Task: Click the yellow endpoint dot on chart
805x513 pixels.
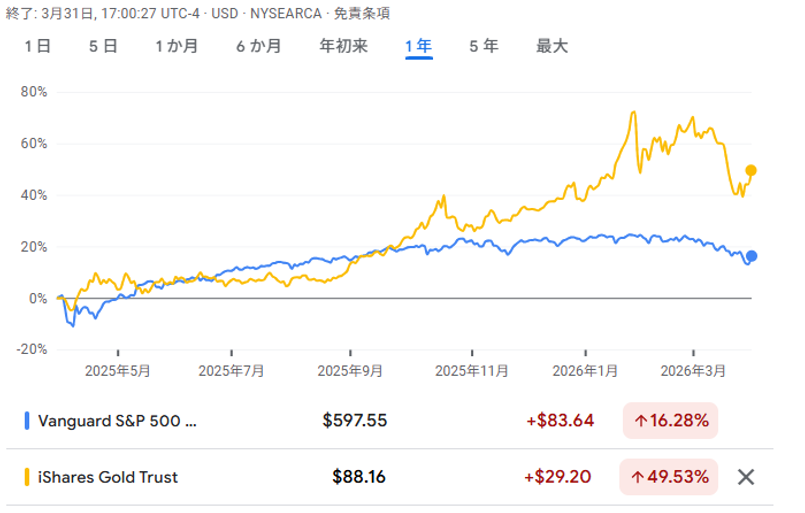Action: (x=751, y=171)
